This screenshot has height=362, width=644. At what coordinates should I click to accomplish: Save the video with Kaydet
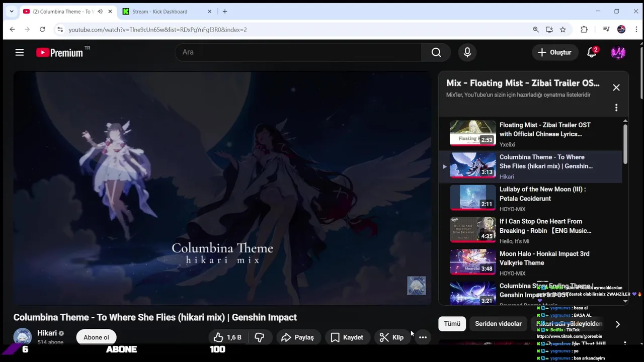click(347, 337)
